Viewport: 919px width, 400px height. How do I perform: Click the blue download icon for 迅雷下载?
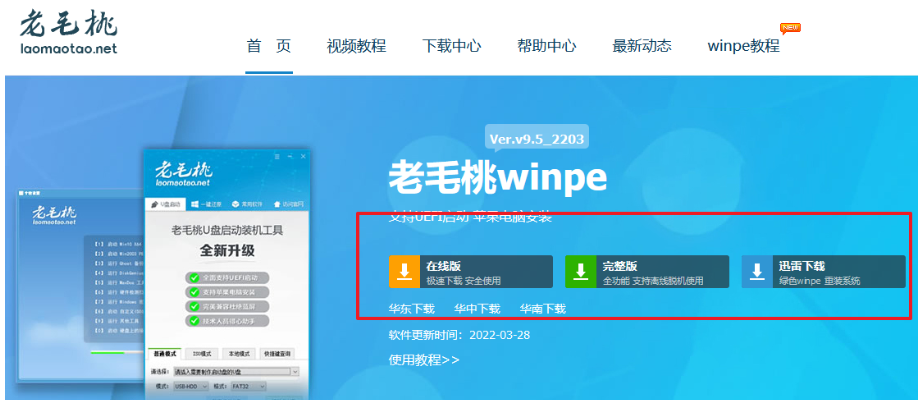758,271
